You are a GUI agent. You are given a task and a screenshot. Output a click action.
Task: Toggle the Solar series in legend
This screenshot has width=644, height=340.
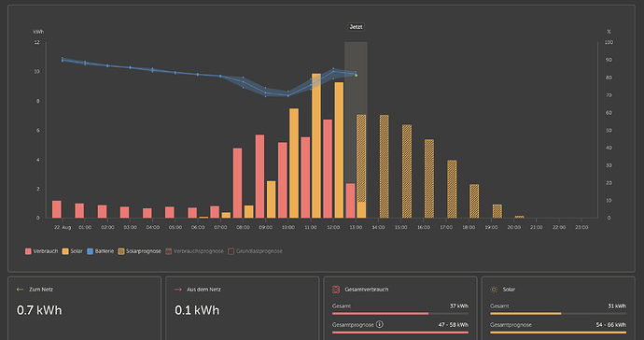pos(72,251)
